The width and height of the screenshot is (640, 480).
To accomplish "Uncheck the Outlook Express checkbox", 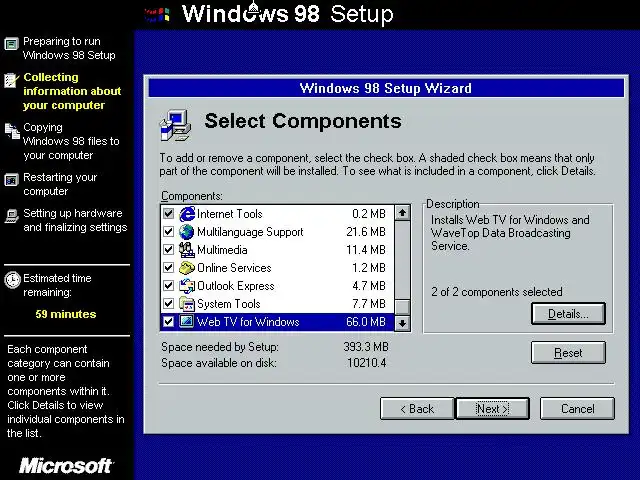I will point(169,286).
